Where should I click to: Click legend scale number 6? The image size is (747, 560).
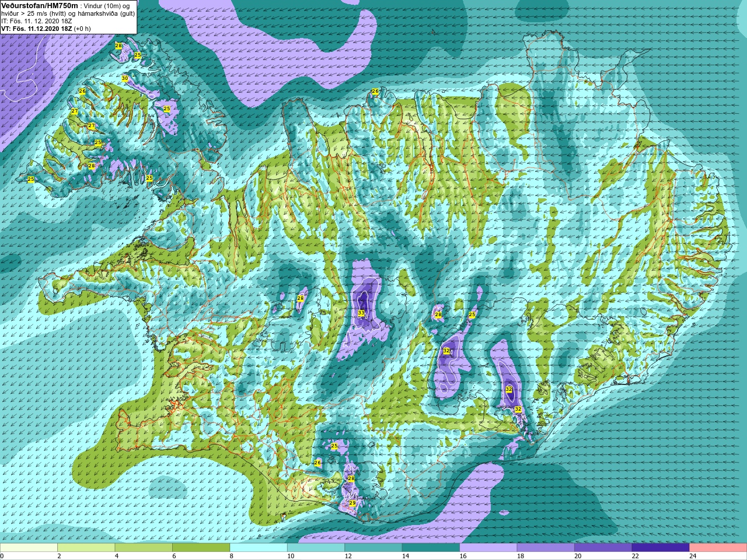(x=173, y=556)
